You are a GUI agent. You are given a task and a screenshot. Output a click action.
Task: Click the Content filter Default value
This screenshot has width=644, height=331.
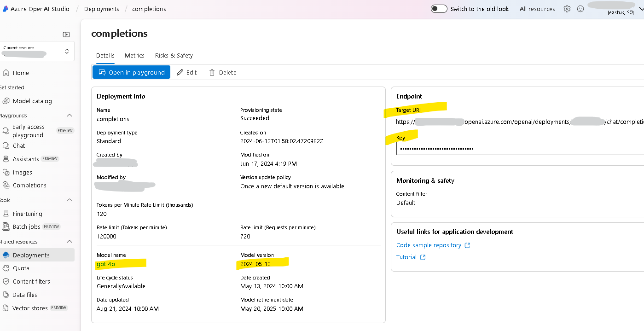pos(406,203)
